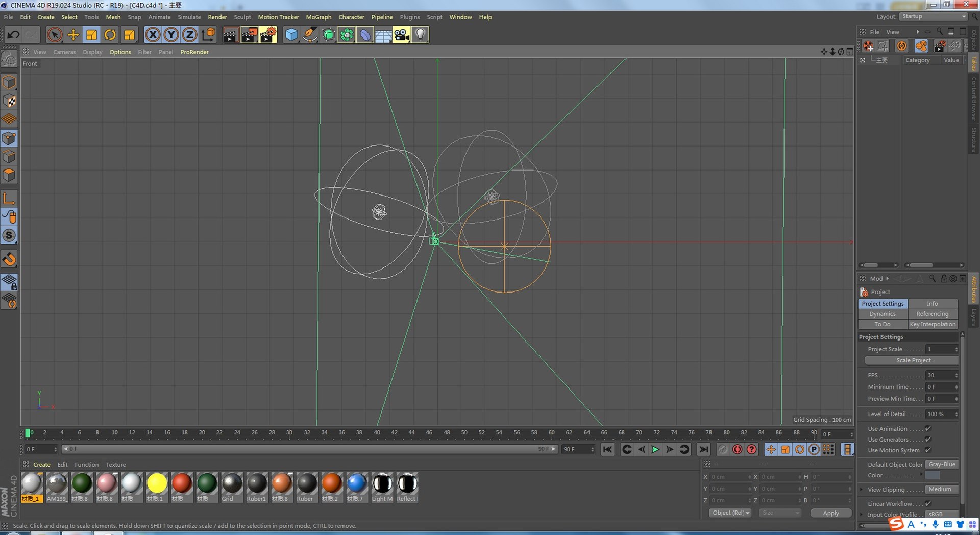Image resolution: width=980 pixels, height=535 pixels.
Task: Add a Light object from the toolbar
Action: click(x=420, y=35)
